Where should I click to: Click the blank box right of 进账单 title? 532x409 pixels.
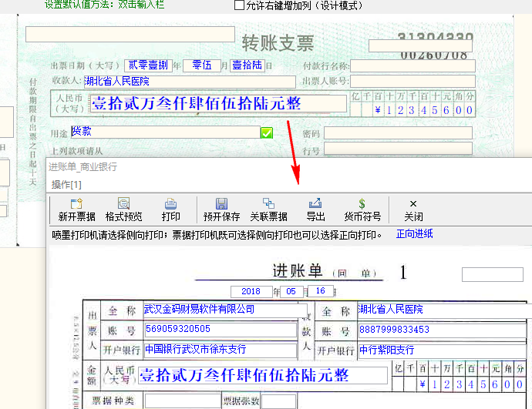pos(493,274)
